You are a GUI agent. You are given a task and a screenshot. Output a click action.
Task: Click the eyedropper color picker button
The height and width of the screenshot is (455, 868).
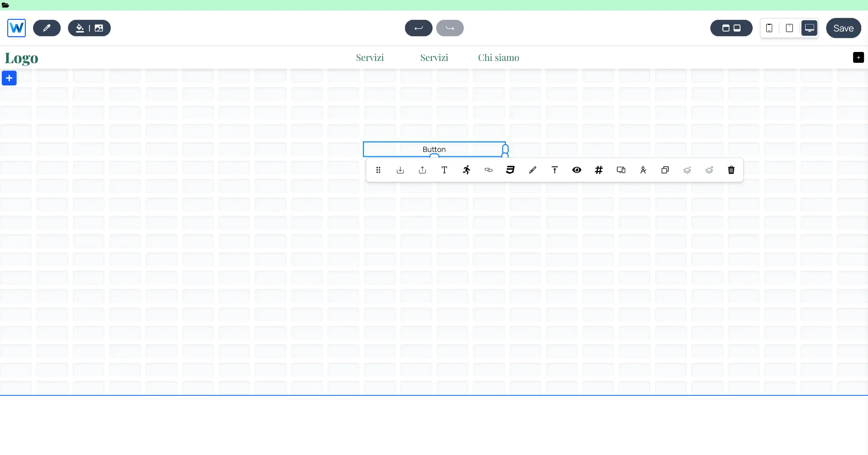pos(47,28)
